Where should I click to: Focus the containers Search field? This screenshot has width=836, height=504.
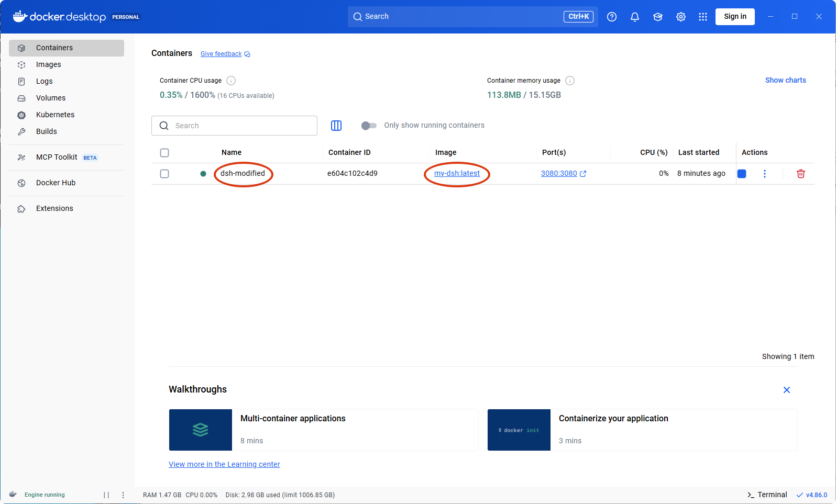234,126
